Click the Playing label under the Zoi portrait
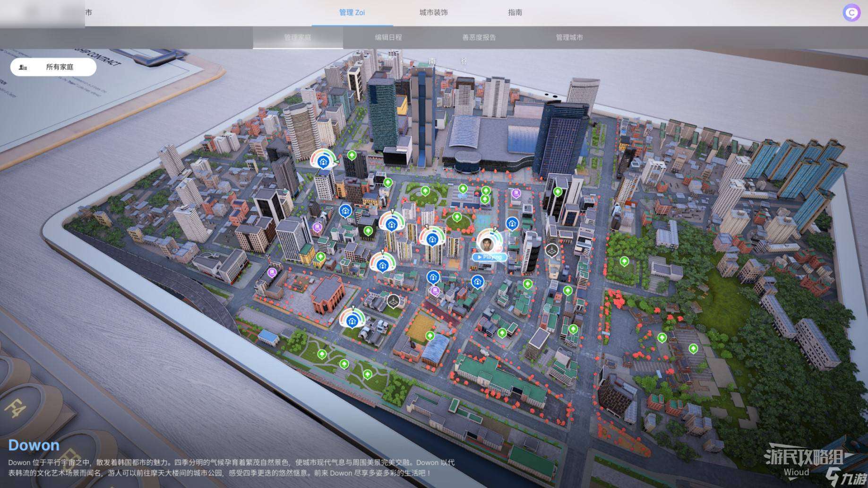The height and width of the screenshot is (488, 868). click(490, 257)
